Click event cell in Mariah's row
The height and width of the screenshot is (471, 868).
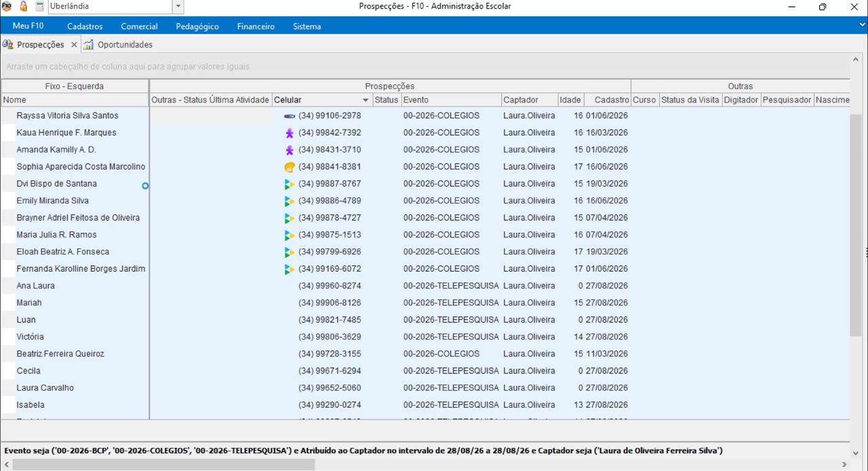(451, 303)
